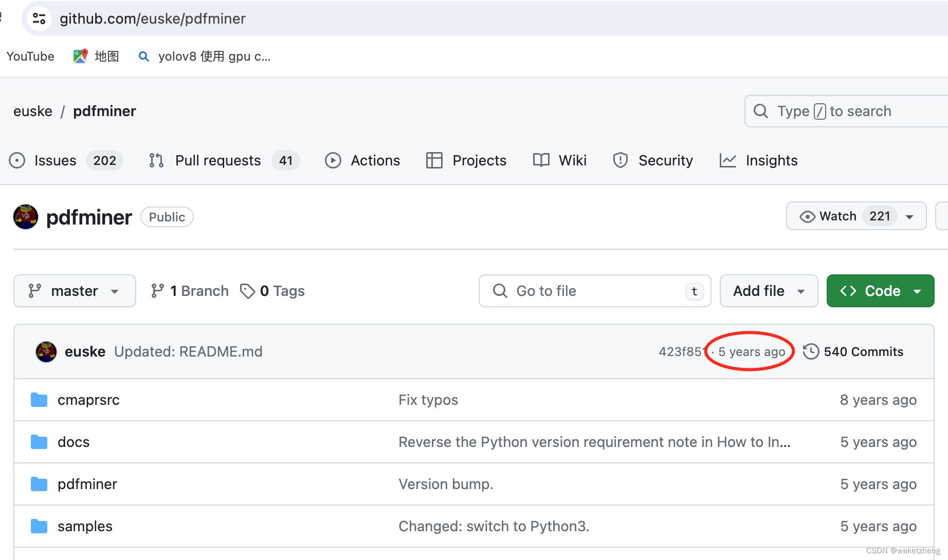Screen dimensions: 948x560
Task: Click the pull request merge icon
Action: (156, 160)
